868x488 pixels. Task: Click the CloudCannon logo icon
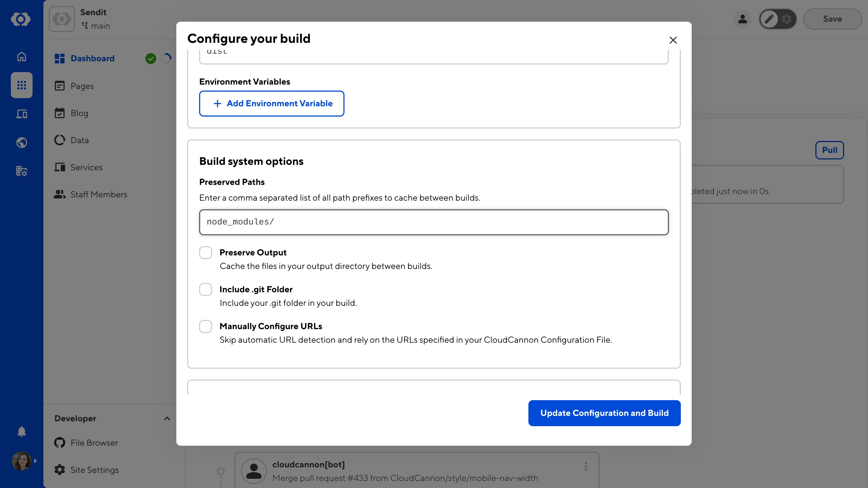point(21,19)
